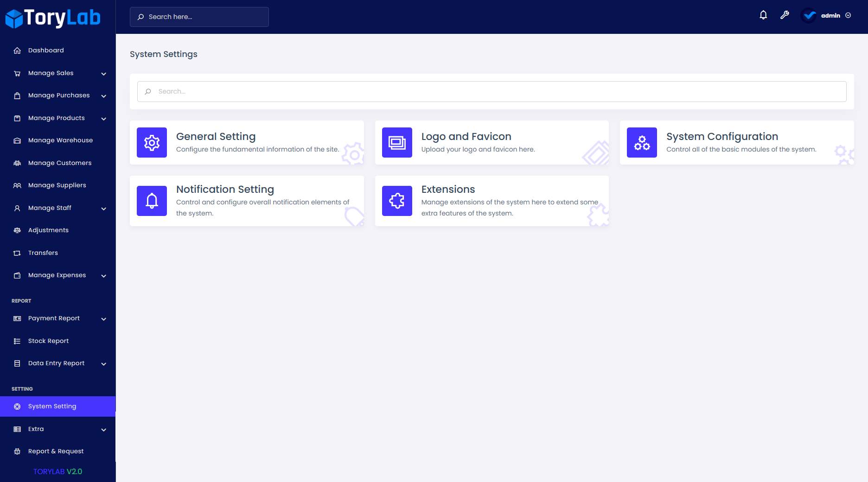Select the Extensions puzzle icon
The image size is (868, 482).
pos(397,201)
